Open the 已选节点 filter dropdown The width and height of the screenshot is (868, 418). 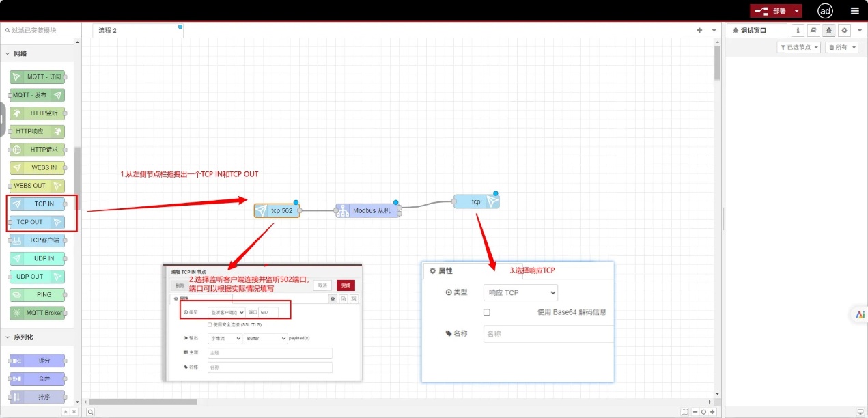pyautogui.click(x=798, y=47)
